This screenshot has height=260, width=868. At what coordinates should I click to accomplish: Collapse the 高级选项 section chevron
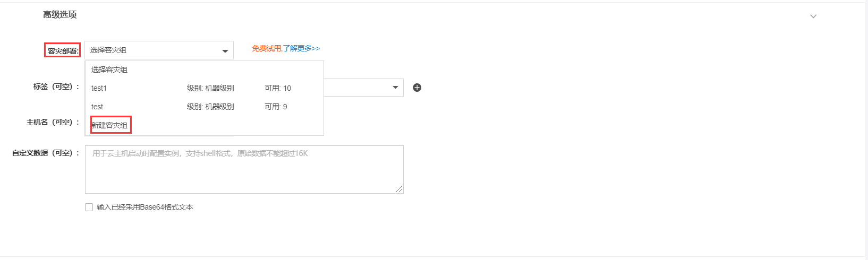tap(813, 16)
